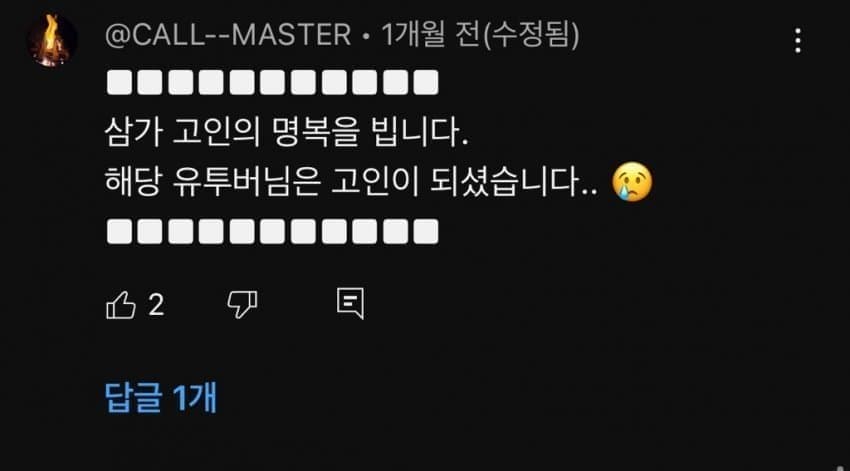
Task: Click the bottom row of white squares
Action: pyautogui.click(x=273, y=231)
